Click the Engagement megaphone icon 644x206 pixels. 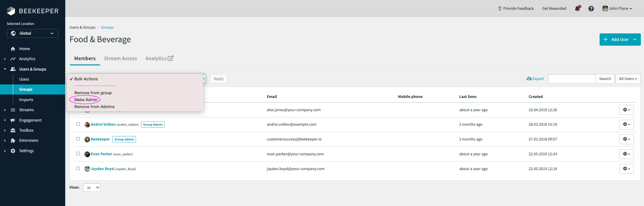click(x=13, y=120)
